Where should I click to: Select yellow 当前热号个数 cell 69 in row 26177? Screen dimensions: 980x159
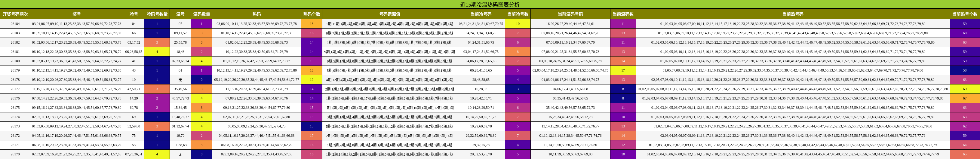pyautogui.click(x=965, y=89)
